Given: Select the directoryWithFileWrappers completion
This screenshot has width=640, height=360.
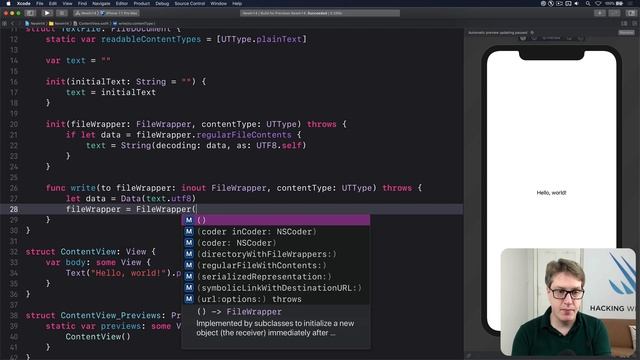Looking at the screenshot, I should 276,254.
